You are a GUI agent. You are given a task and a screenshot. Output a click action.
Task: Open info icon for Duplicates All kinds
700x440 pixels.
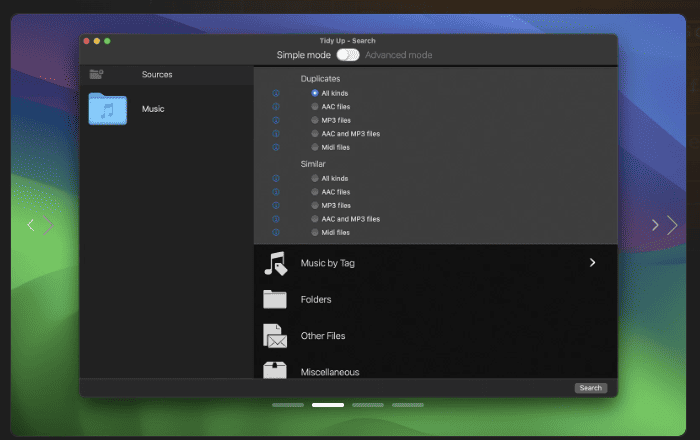coord(276,93)
